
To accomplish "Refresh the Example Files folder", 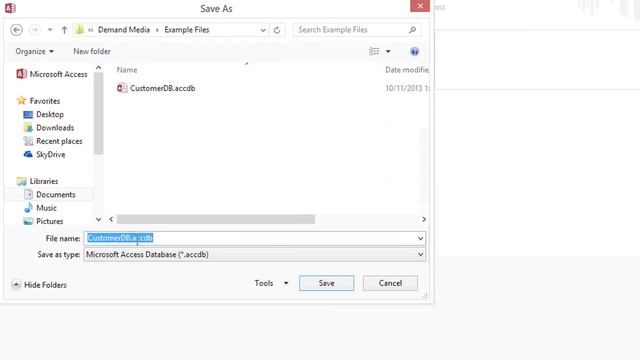I will tap(277, 30).
